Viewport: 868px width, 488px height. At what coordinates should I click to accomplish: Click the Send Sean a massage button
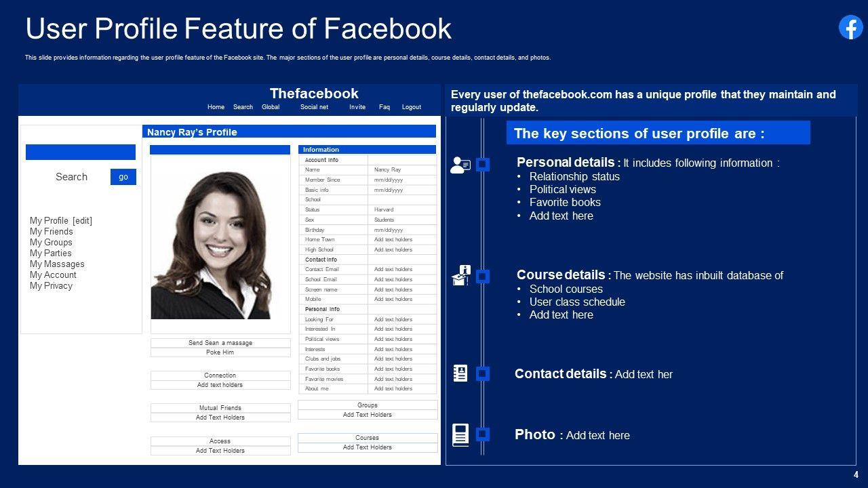220,343
